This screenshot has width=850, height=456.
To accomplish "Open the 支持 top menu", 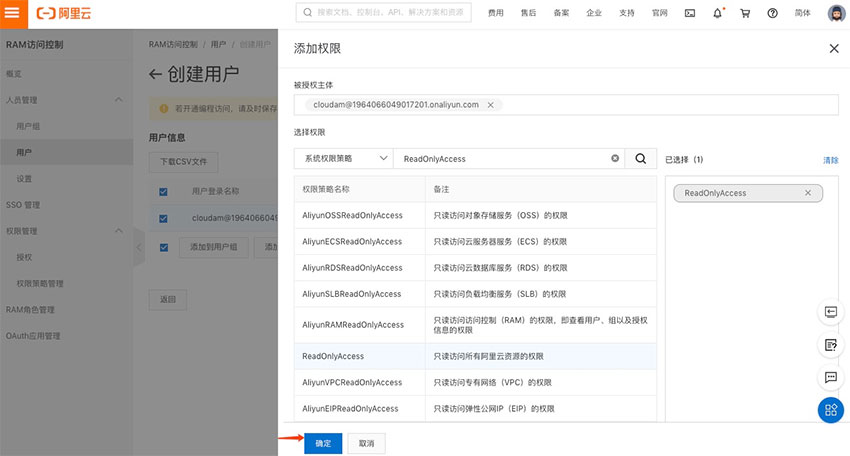I will (627, 13).
